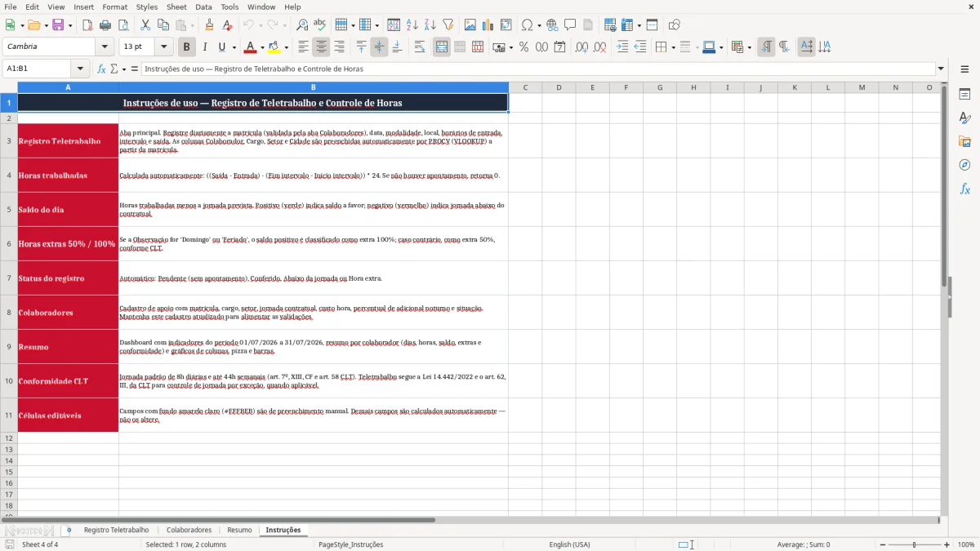Open the Styles menu
The image size is (980, 551).
147,7
